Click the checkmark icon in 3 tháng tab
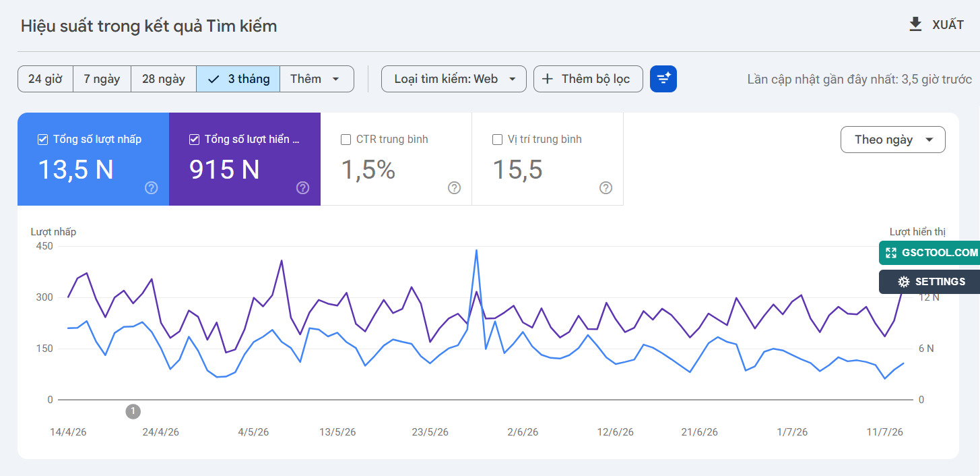Image resolution: width=980 pixels, height=476 pixels. (x=214, y=79)
